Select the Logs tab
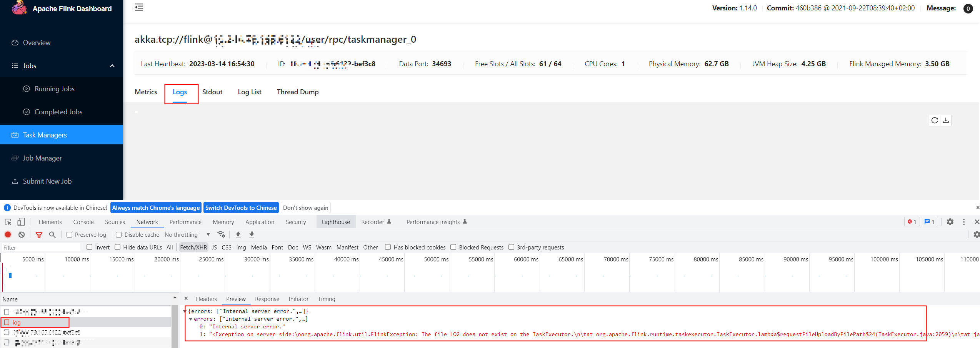The image size is (980, 348). coord(180,92)
